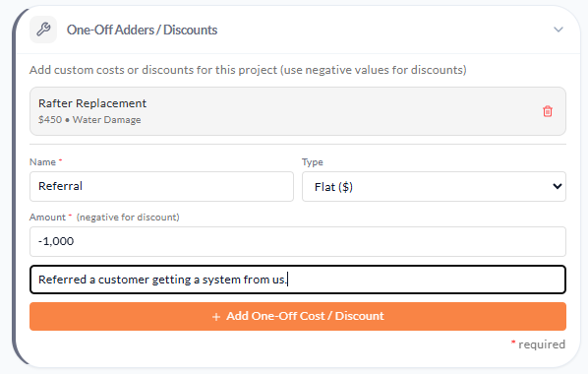Click the wrench icon in the section header
The height and width of the screenshot is (374, 588).
point(43,30)
